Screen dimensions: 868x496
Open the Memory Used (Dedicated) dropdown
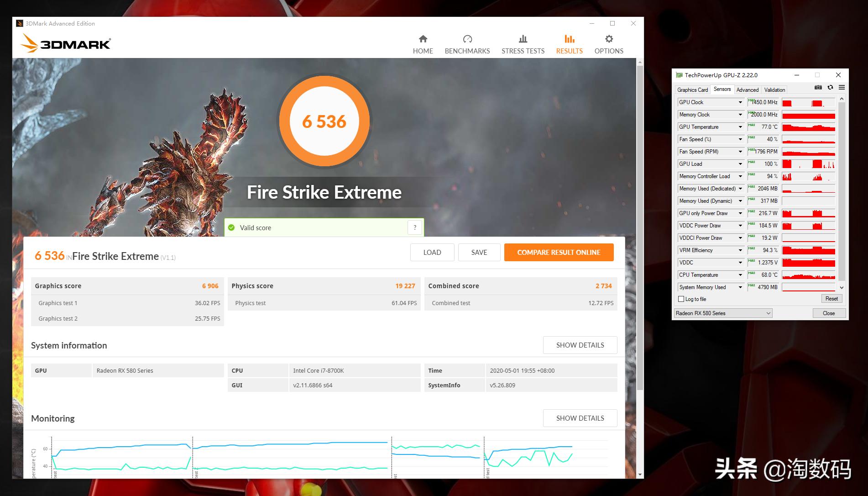[x=740, y=189]
